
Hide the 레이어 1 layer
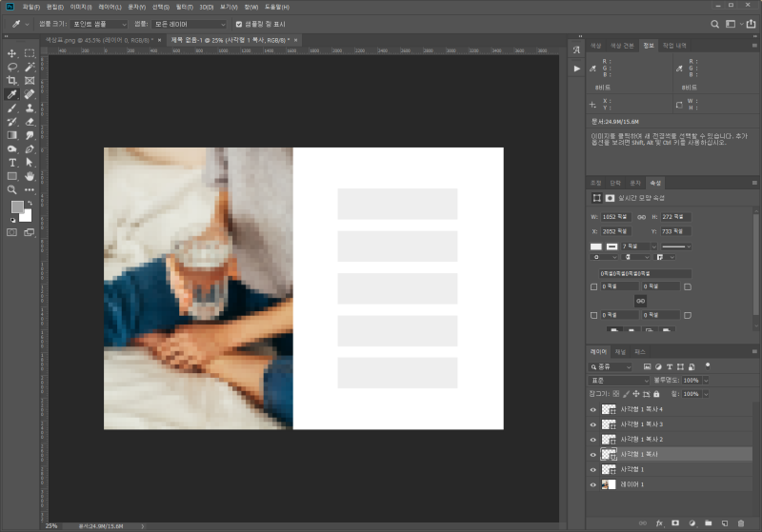pos(592,484)
